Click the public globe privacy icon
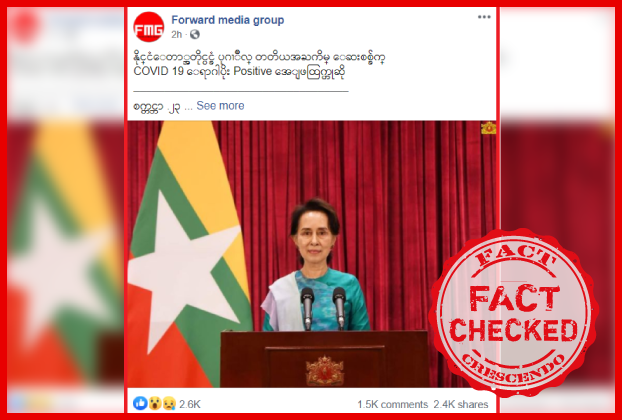 click(x=195, y=35)
